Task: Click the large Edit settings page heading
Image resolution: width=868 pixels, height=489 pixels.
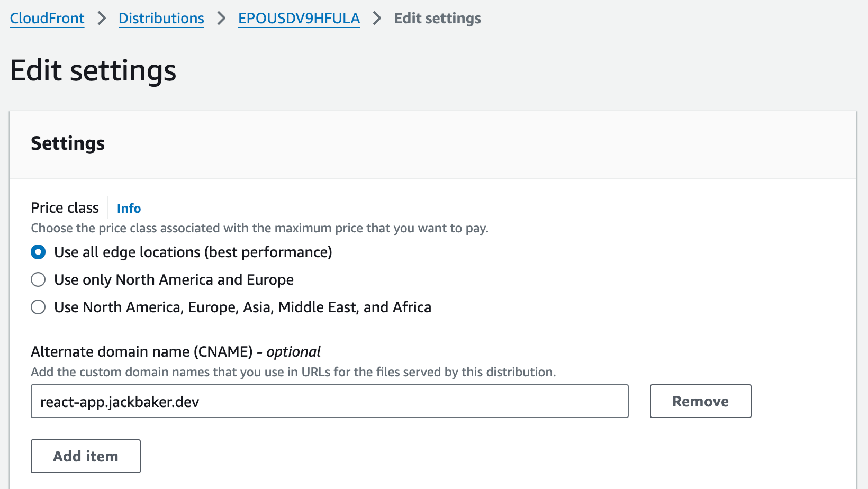Action: click(x=93, y=71)
